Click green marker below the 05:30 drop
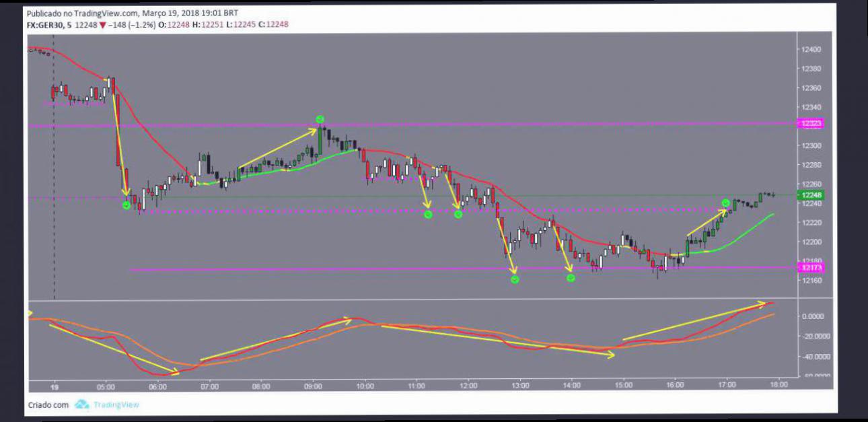Screen dimensions: 868x422 (x=126, y=205)
